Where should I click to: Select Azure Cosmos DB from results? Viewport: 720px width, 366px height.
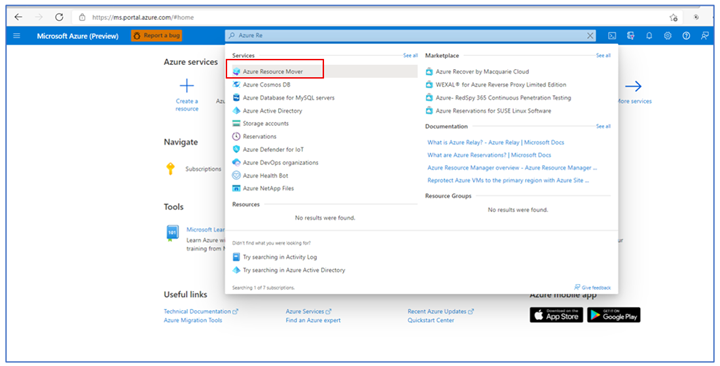click(266, 84)
